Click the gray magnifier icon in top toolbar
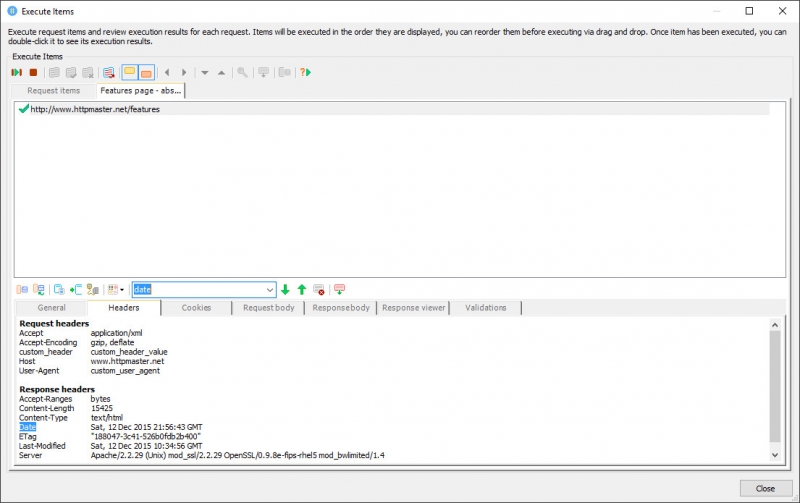 coord(242,72)
